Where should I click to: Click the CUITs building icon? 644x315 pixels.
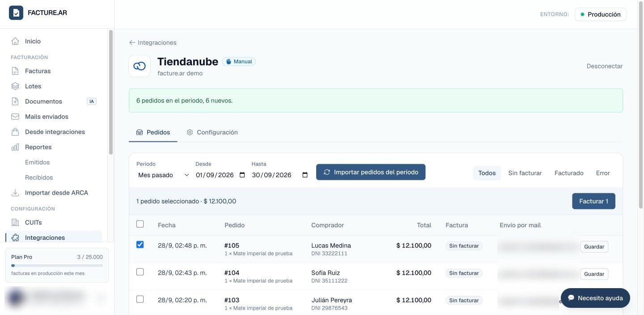pyautogui.click(x=15, y=222)
